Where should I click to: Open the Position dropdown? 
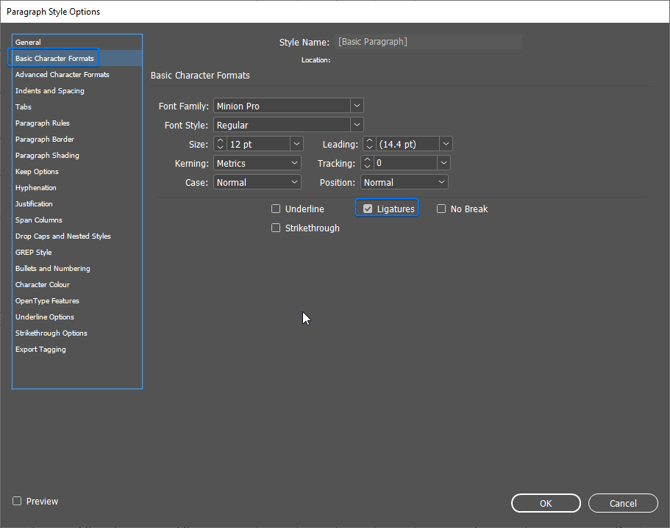click(441, 183)
